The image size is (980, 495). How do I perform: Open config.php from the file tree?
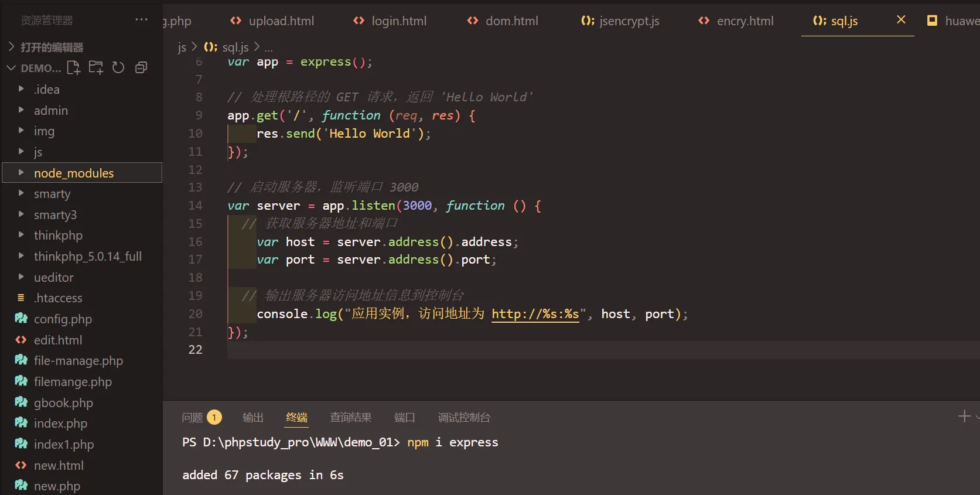(63, 319)
